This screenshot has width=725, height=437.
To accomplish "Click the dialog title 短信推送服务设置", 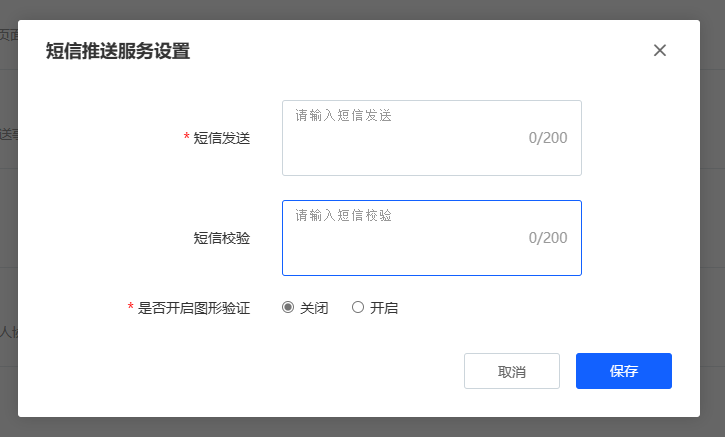I will [x=118, y=51].
